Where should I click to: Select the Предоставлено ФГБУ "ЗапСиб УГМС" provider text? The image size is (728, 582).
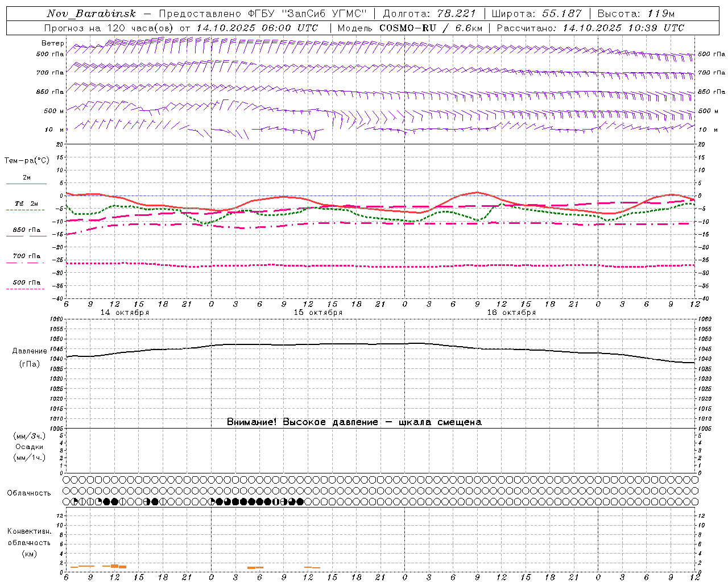[263, 14]
